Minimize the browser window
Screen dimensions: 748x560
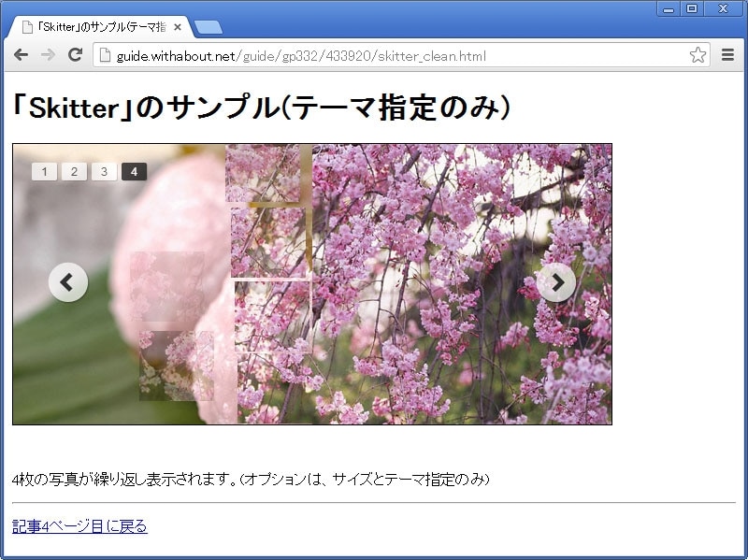[x=669, y=8]
